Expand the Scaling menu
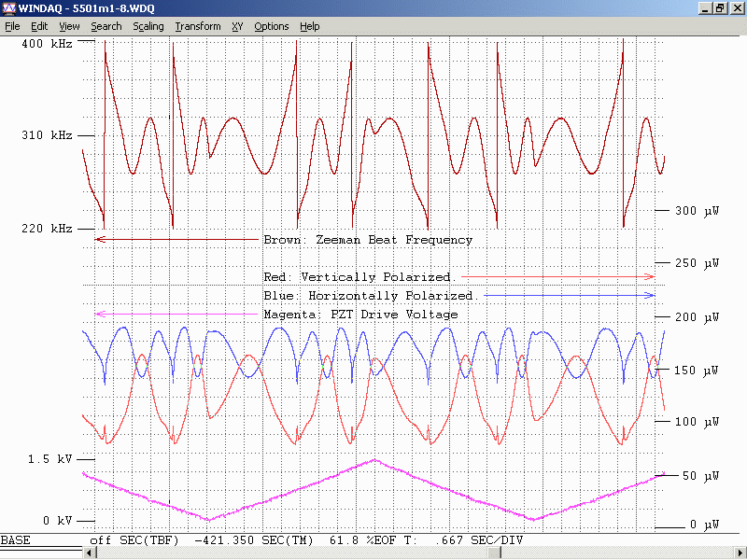This screenshot has width=747, height=560. tap(148, 26)
